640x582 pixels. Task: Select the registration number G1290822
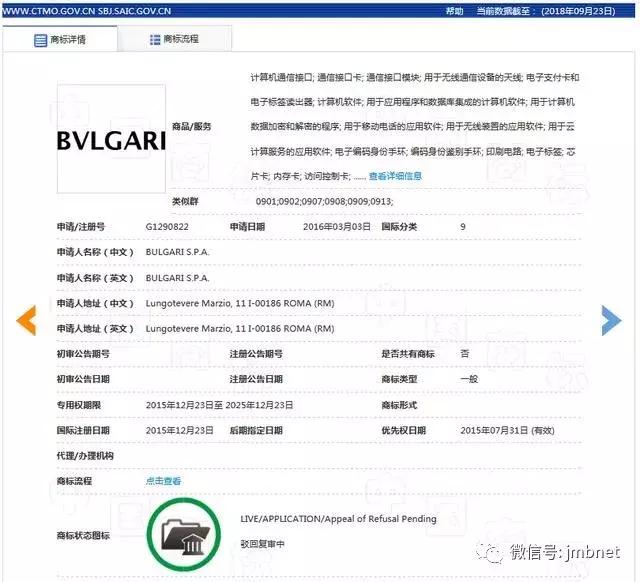167,227
